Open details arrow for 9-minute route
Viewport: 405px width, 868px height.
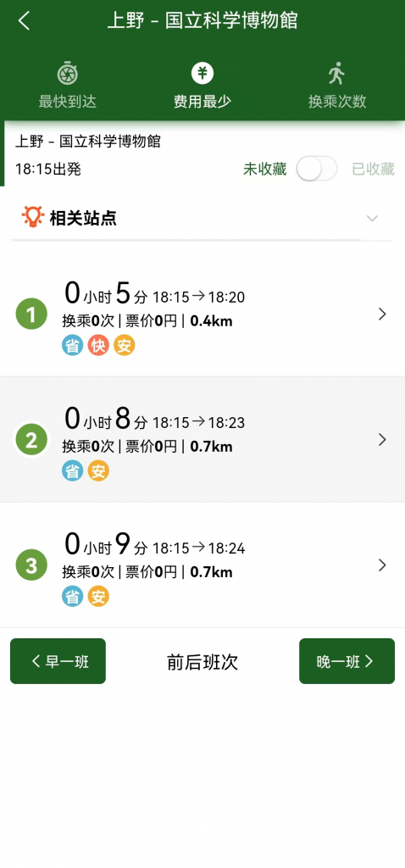(382, 565)
